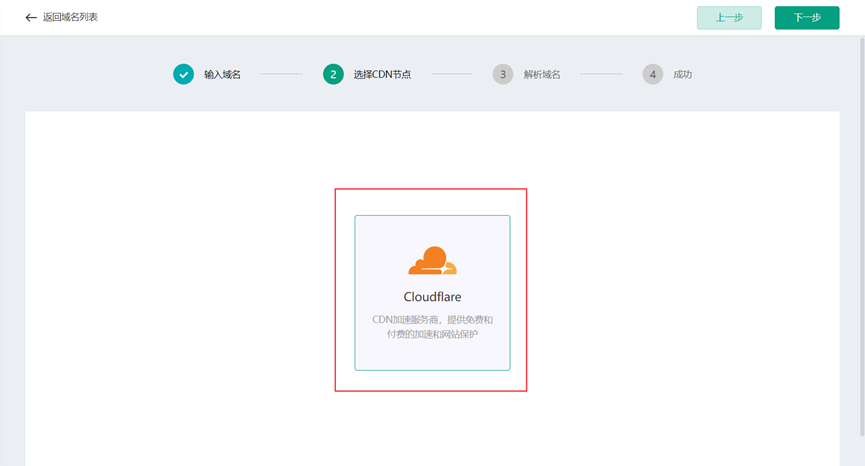The height and width of the screenshot is (466, 865).
Task: Click the 下一步 next step button
Action: pos(807,18)
